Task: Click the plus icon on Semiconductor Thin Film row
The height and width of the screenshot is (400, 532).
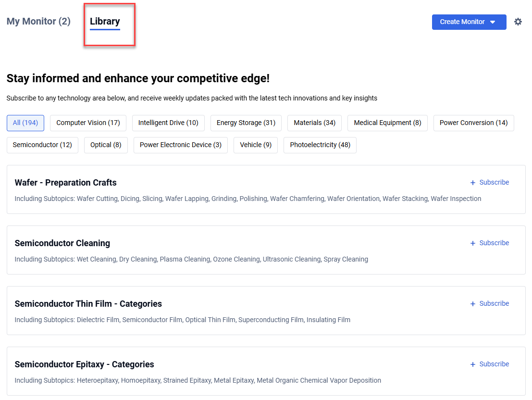Action: click(x=473, y=303)
